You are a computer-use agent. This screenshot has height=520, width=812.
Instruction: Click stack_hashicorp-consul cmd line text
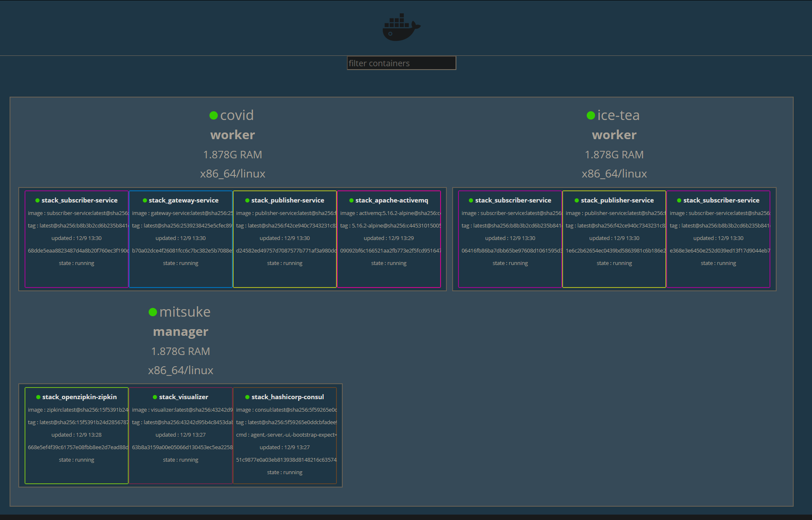[286, 435]
